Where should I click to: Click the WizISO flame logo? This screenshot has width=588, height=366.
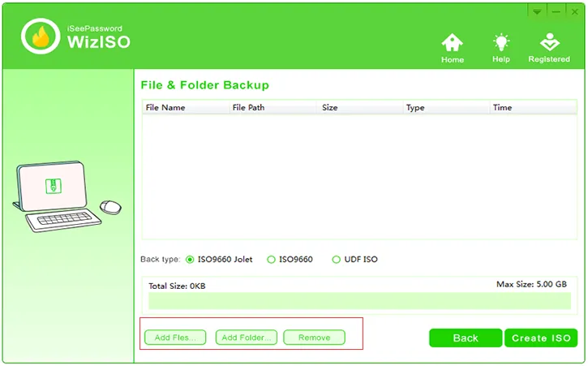40,37
